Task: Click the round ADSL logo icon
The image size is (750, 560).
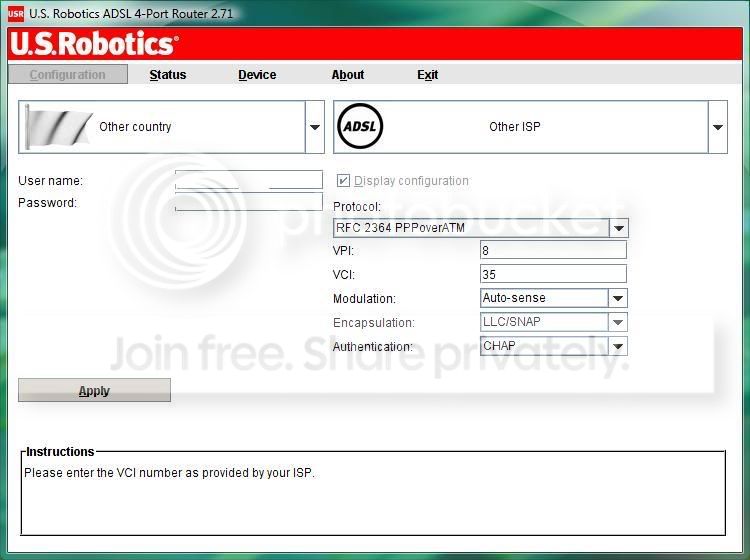Action: coord(360,126)
